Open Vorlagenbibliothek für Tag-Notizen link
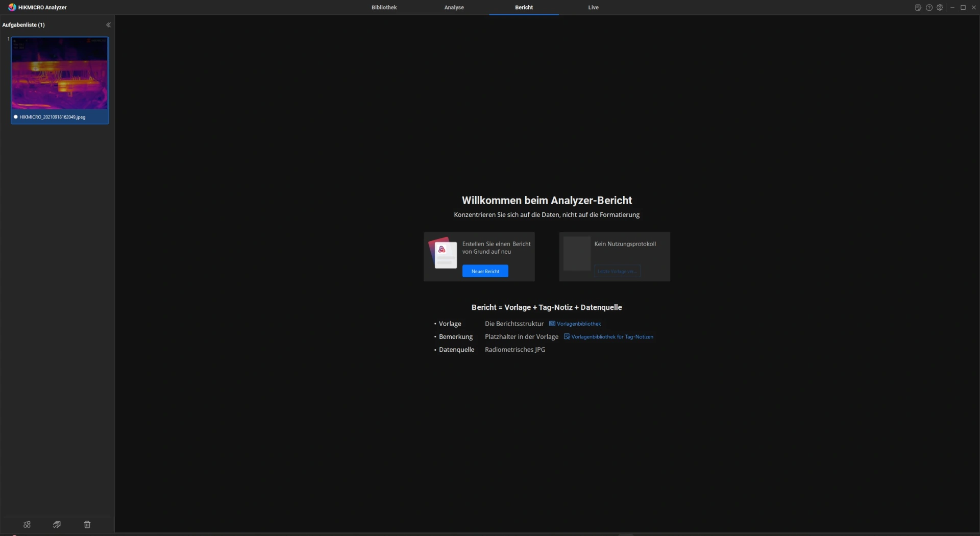980x536 pixels. pyautogui.click(x=611, y=337)
